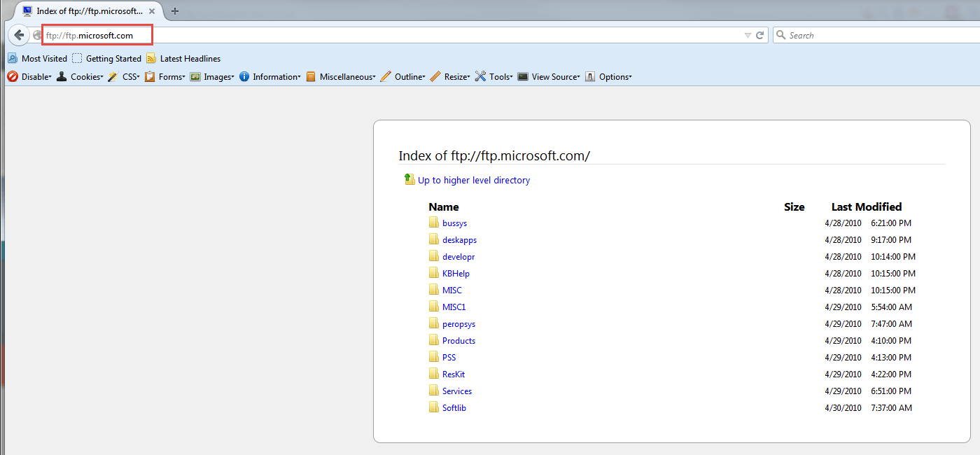The image size is (980, 455).
Task: Open the URL history dropdown arrow
Action: [748, 35]
